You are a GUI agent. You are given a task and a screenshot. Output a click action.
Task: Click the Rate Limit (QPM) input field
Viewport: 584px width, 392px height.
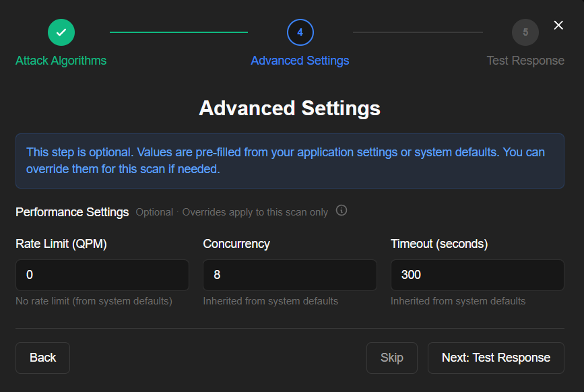pos(102,275)
